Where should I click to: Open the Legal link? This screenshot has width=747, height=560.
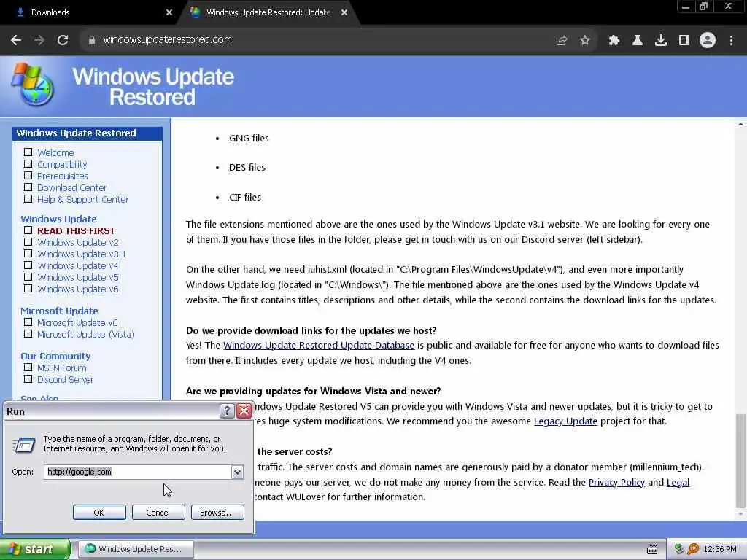coord(678,483)
